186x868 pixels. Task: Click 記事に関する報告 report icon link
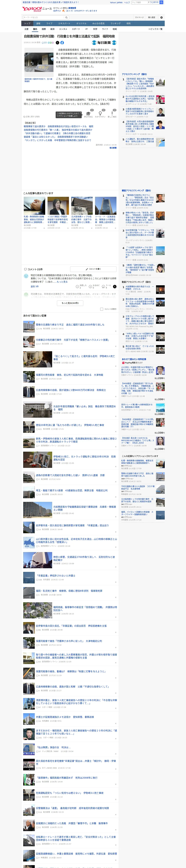(32, 117)
